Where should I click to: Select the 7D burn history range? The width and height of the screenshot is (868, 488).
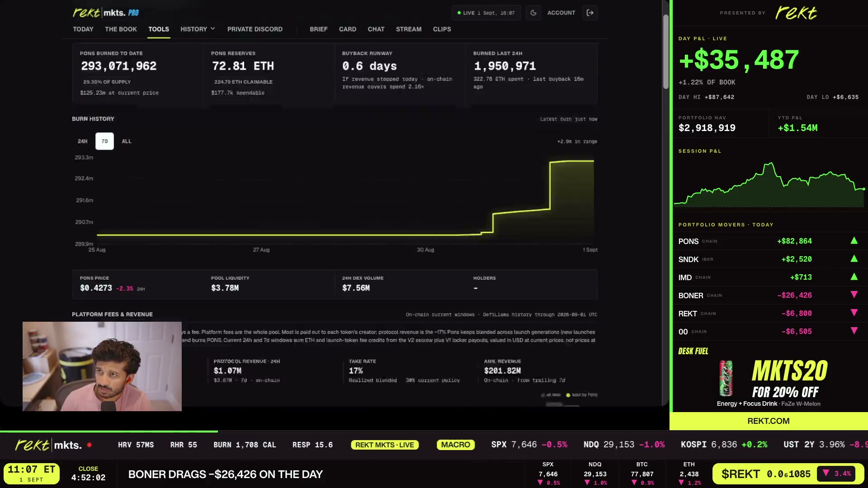click(x=104, y=141)
